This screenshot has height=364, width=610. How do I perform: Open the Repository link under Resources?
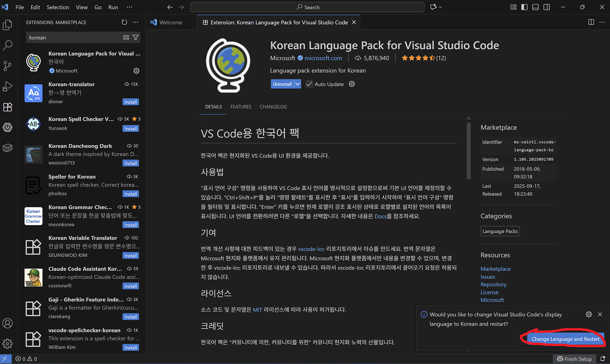(x=493, y=285)
